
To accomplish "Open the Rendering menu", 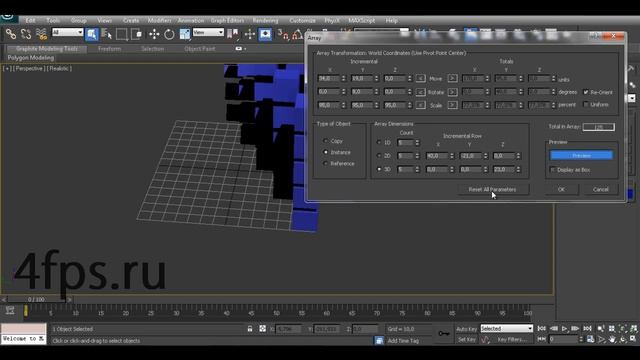I will 265,20.
